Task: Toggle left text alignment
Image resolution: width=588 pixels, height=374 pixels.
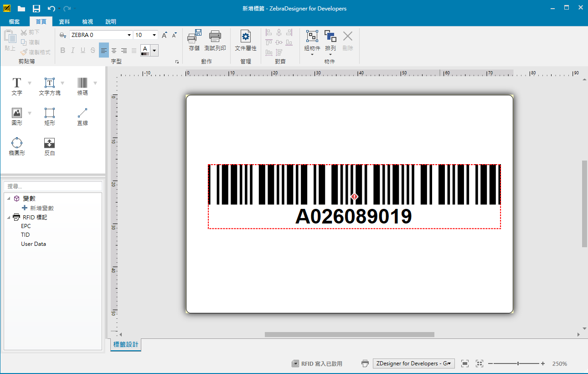Action: tap(104, 50)
